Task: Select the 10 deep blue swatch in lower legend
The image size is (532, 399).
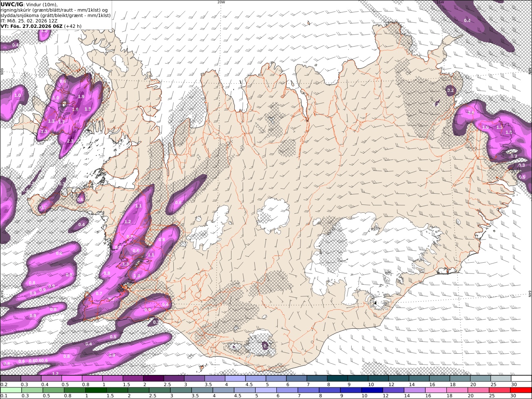Action: pos(372,390)
